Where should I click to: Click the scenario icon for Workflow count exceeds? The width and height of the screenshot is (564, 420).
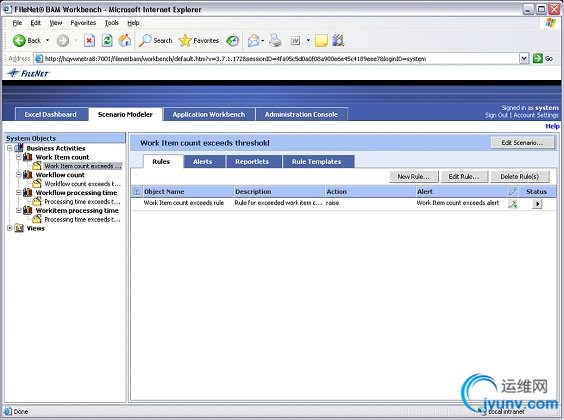[x=37, y=183]
